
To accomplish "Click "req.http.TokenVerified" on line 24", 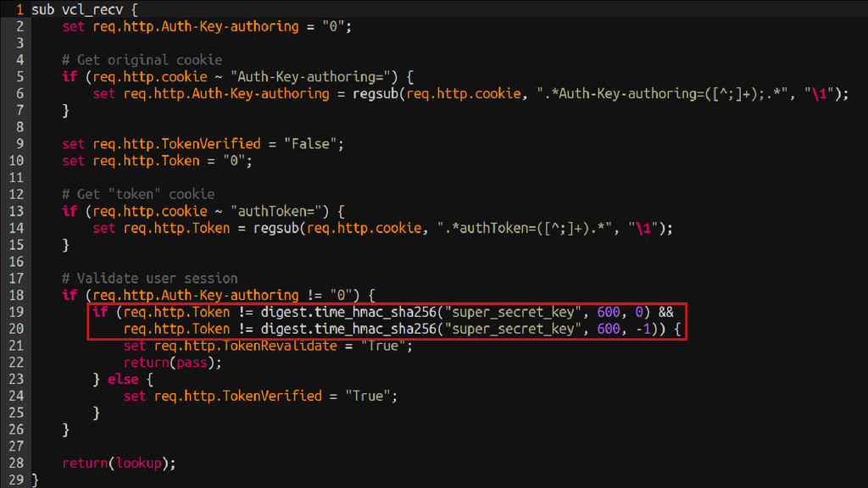I will [238, 396].
